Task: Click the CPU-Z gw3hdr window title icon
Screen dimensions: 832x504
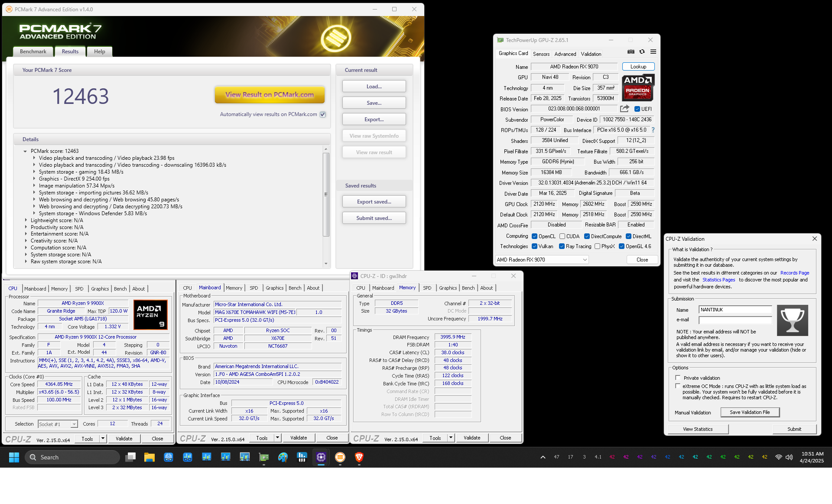Action: click(354, 276)
